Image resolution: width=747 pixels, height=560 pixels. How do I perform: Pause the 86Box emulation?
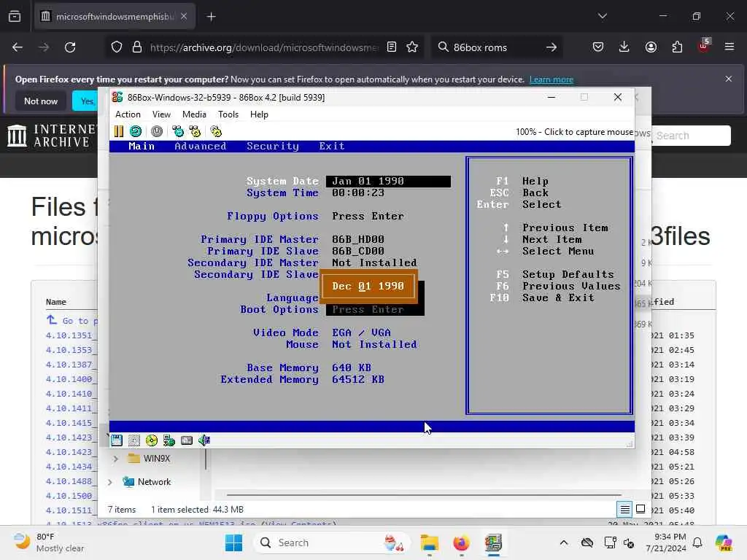119,131
